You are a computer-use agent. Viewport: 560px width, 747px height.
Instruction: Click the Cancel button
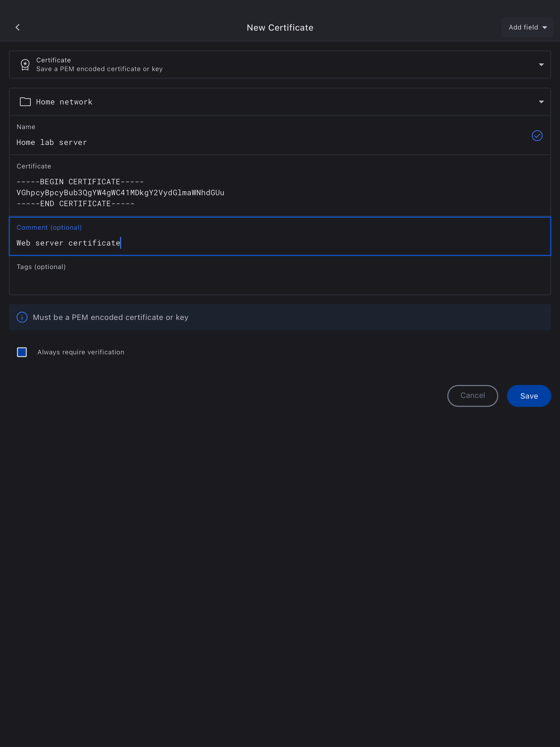[472, 395]
